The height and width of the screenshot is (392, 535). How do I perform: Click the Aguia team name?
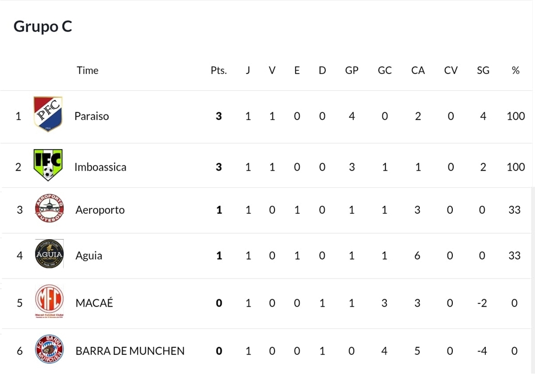[x=89, y=255]
